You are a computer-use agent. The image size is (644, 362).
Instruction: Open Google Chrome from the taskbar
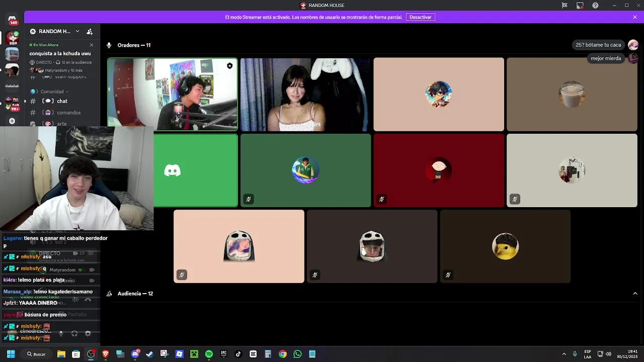(283, 354)
